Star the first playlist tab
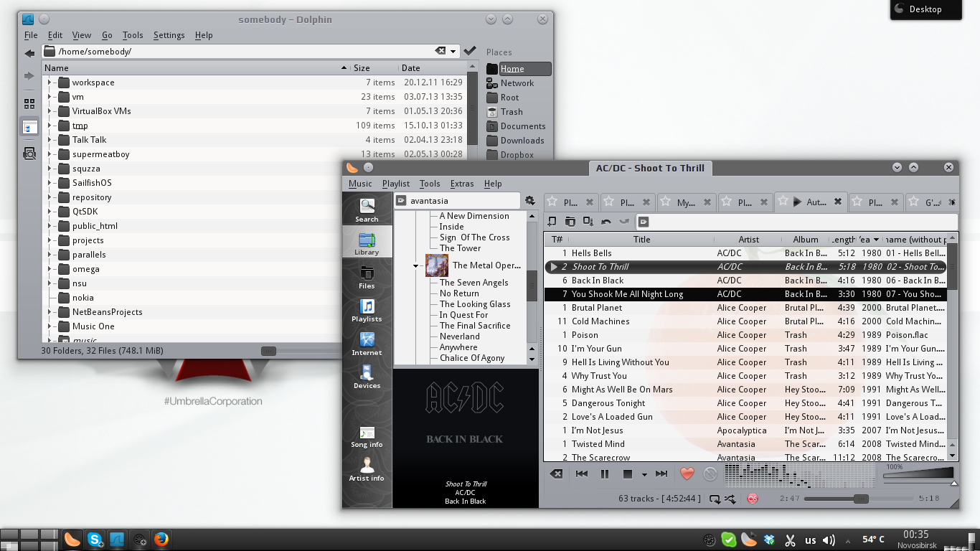The height and width of the screenshot is (551, 980). pos(552,202)
